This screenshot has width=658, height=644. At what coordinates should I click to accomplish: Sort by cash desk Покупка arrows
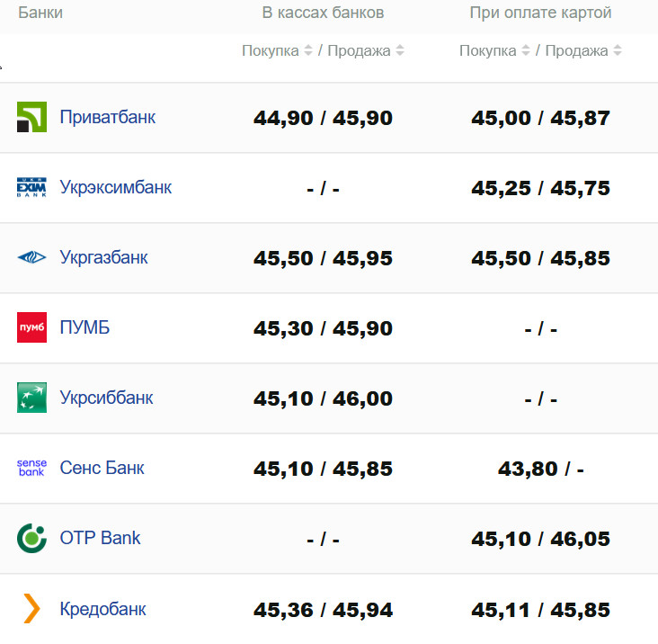coord(308,51)
